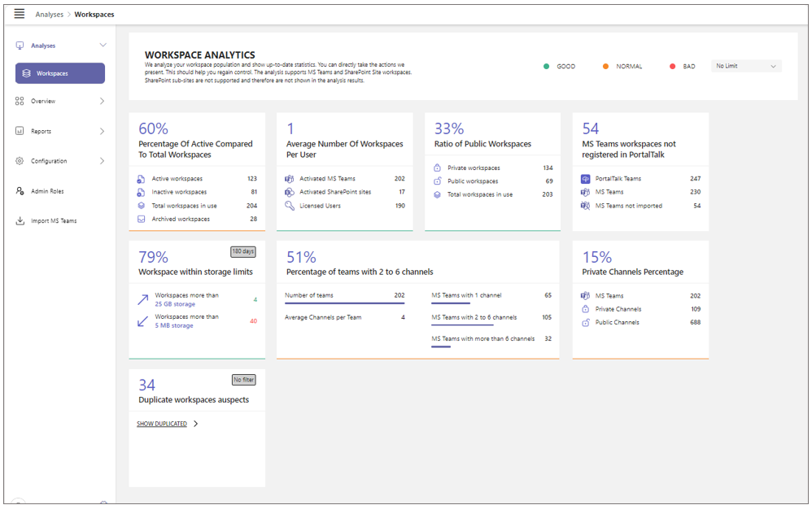The width and height of the screenshot is (812, 505).
Task: Expand the Reports chevron
Action: pos(102,131)
